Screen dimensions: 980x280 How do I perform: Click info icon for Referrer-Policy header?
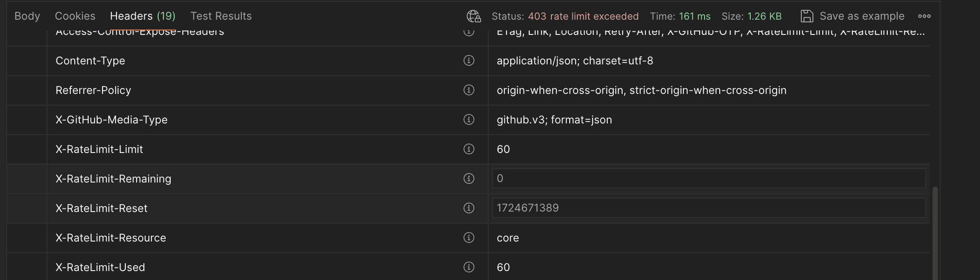coord(469,90)
